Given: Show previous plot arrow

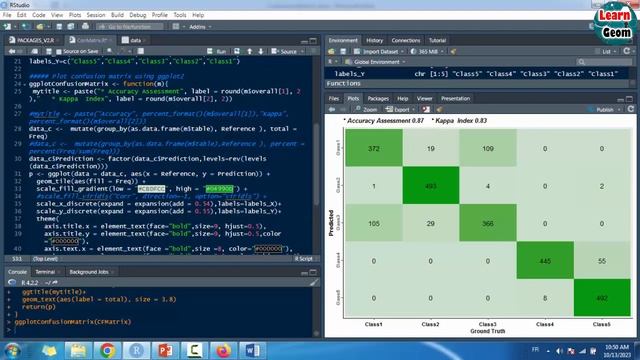Looking at the screenshot, I should (x=332, y=109).
